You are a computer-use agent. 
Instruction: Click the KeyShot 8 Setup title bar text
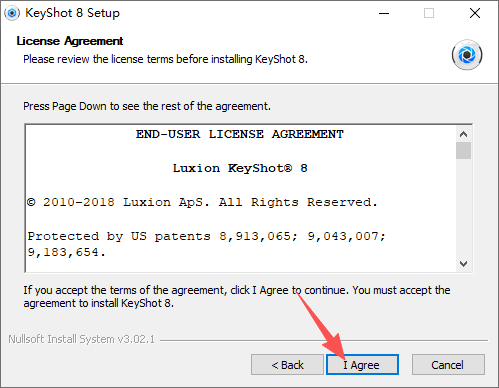coord(72,13)
